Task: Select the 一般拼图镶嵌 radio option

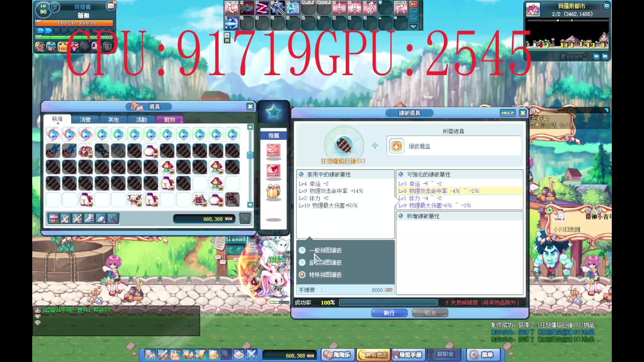Action: [x=302, y=250]
